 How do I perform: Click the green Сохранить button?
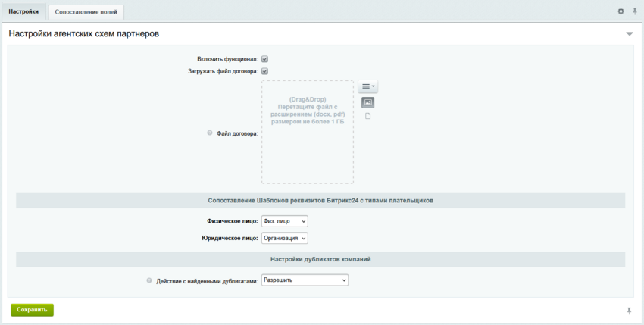(32, 310)
